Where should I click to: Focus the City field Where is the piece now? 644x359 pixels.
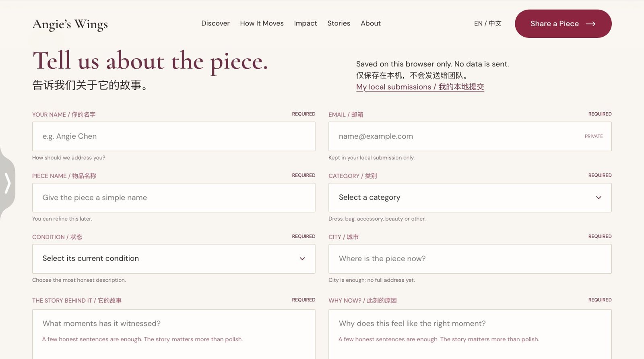coord(470,259)
